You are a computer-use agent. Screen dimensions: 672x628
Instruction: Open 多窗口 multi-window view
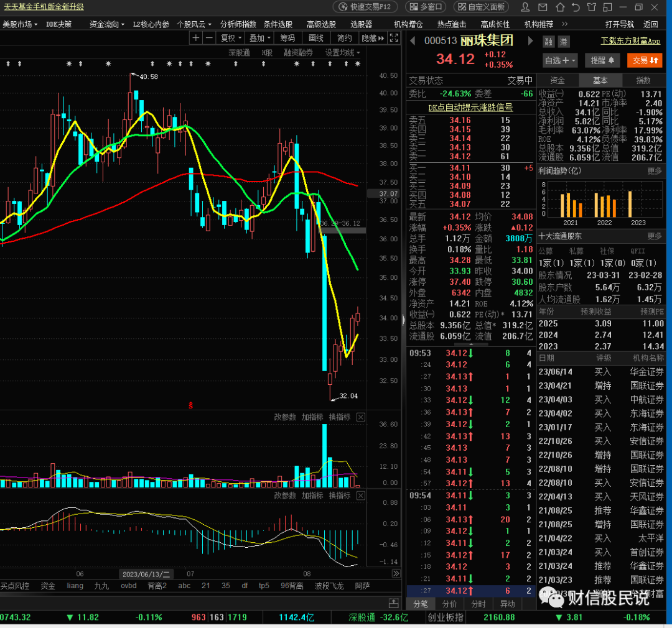426,7
